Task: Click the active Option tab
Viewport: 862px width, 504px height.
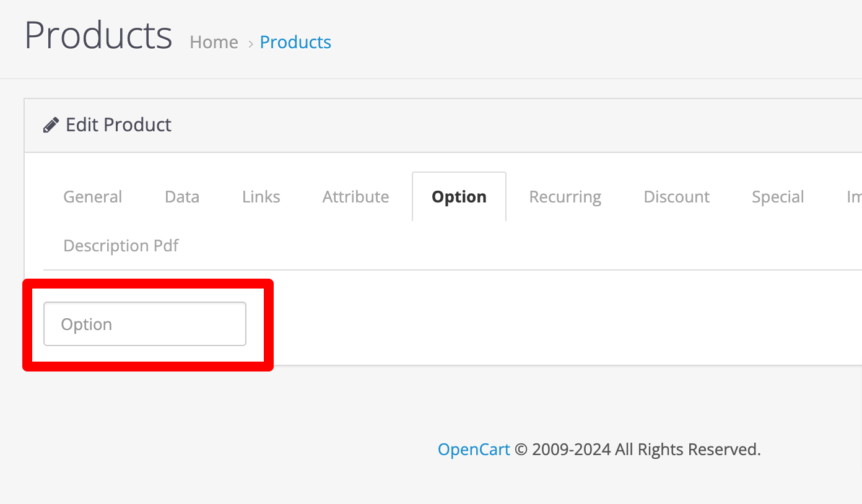Action: (459, 197)
